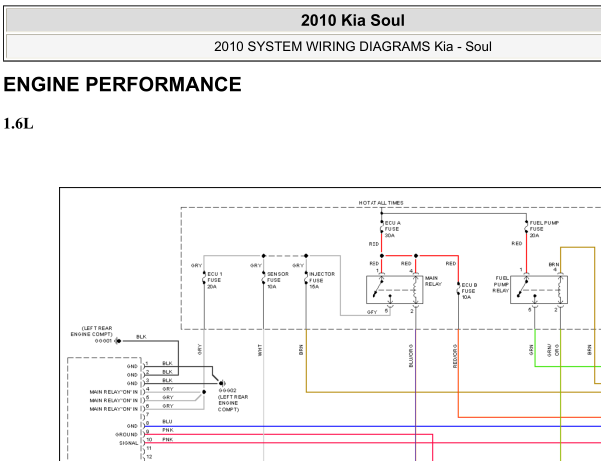This screenshot has width=601, height=461.
Task: Click the red junction dot above Main Relay pin 4
Action: 416,256
